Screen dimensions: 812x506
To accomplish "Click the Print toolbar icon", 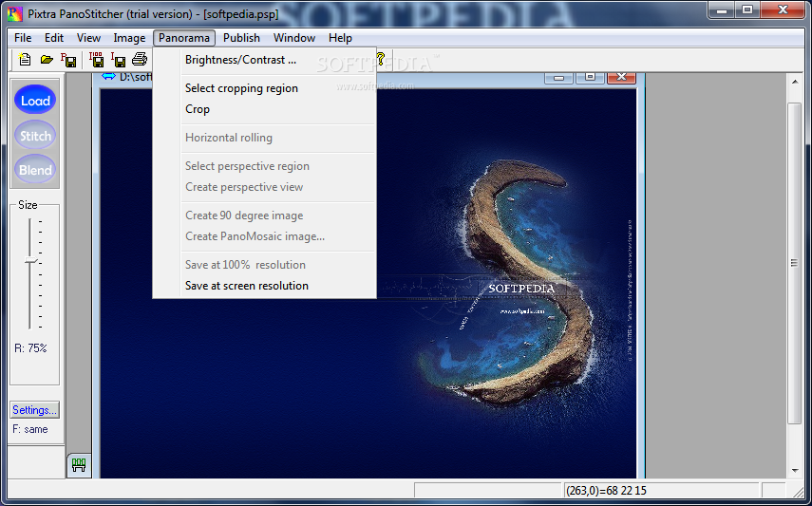I will [x=140, y=60].
